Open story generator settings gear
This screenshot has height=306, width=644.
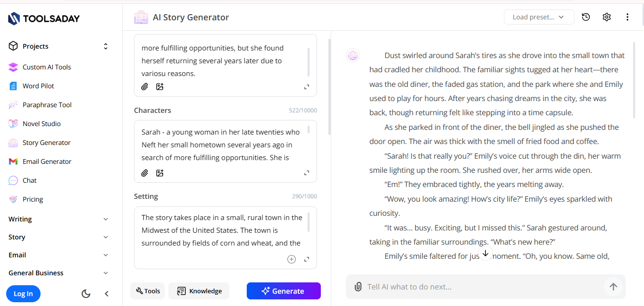(607, 17)
